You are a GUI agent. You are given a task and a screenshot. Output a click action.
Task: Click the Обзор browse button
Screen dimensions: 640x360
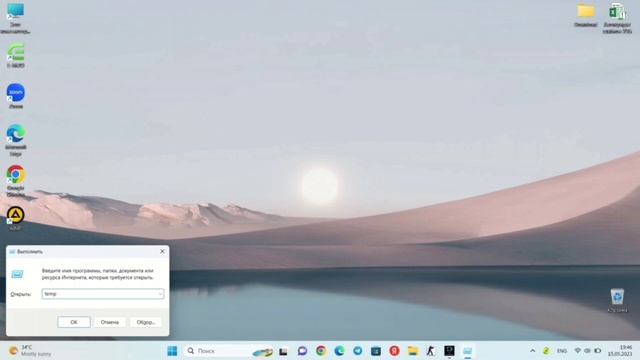click(146, 322)
